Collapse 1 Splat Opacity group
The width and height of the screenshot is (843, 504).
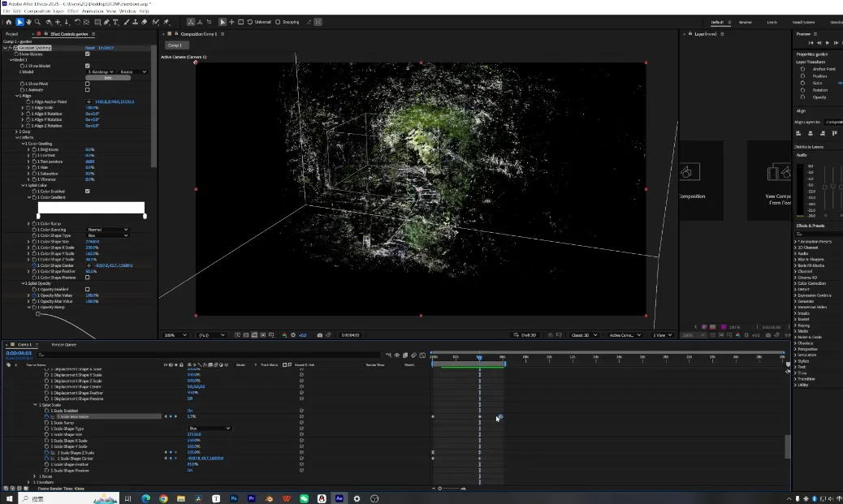point(23,283)
